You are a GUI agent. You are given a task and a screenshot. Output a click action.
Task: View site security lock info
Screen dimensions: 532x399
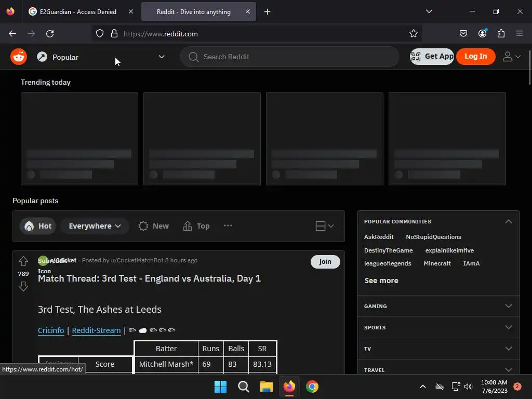point(114,34)
